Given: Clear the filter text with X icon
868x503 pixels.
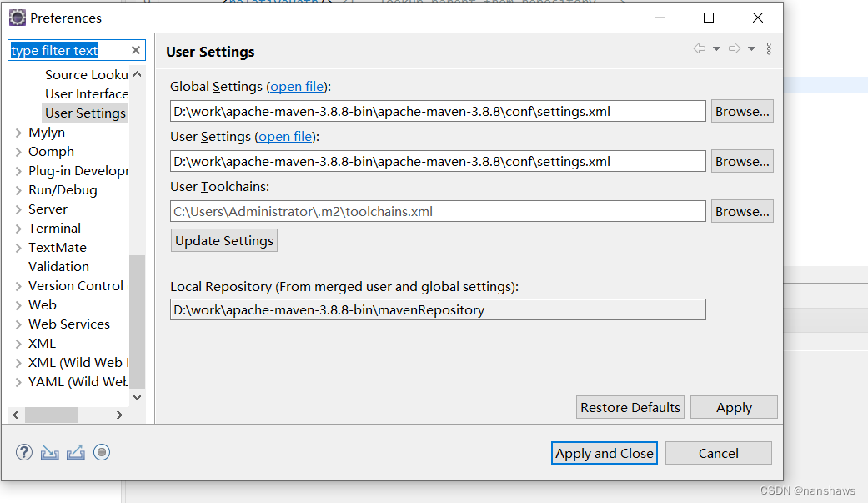Looking at the screenshot, I should 136,51.
